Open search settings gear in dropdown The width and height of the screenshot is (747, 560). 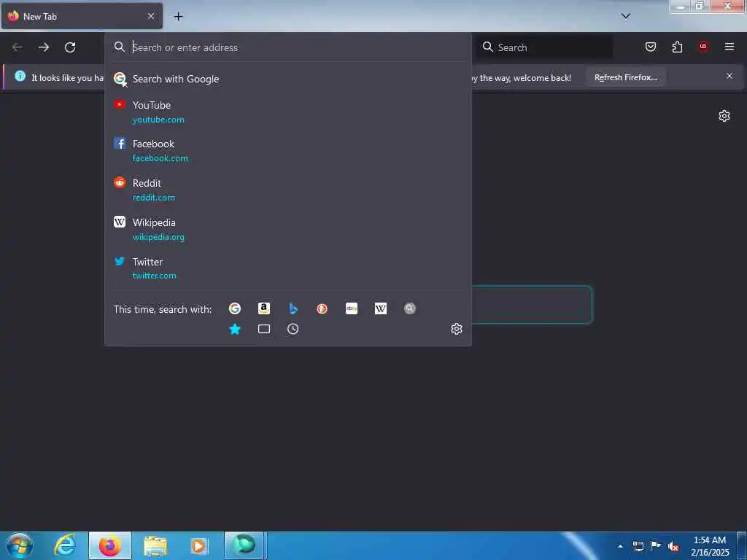click(457, 329)
